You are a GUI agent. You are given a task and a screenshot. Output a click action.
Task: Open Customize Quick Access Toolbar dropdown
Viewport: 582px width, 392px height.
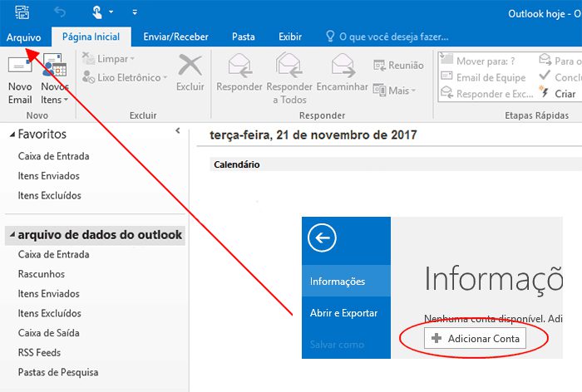pyautogui.click(x=135, y=12)
